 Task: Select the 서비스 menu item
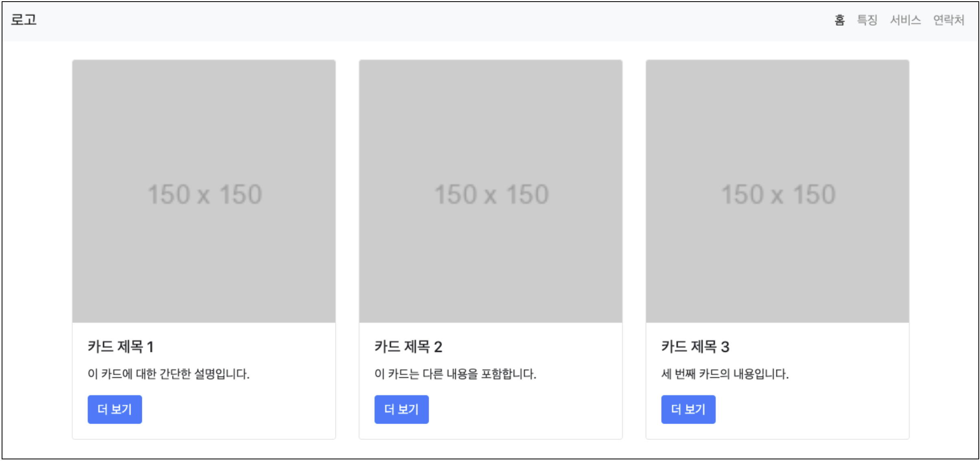905,20
